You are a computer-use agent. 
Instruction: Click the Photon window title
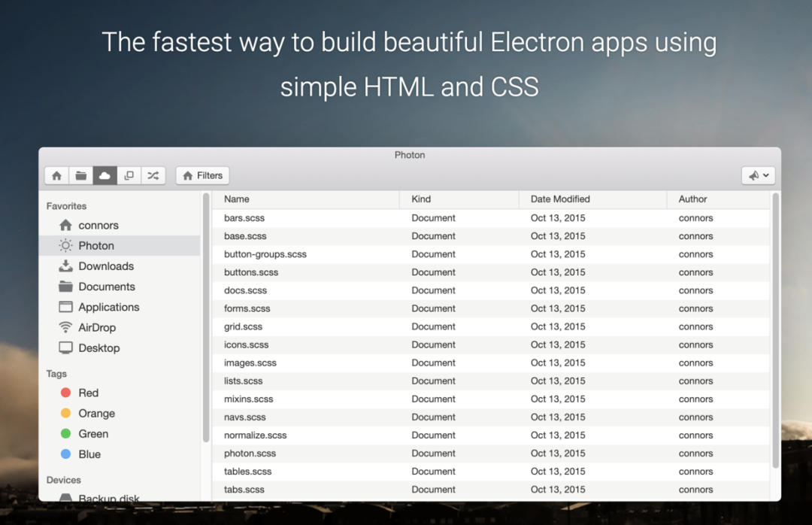(x=410, y=156)
